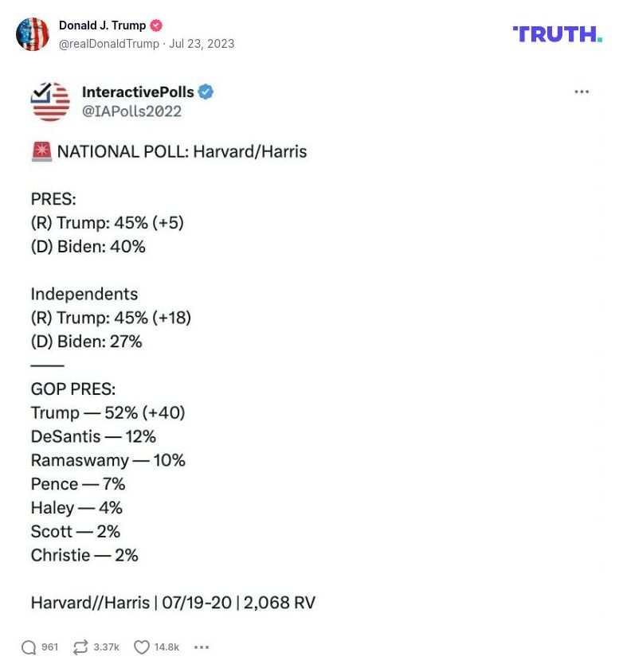Click the ReTruth arrows icon
The image size is (619, 672).
click(x=80, y=647)
